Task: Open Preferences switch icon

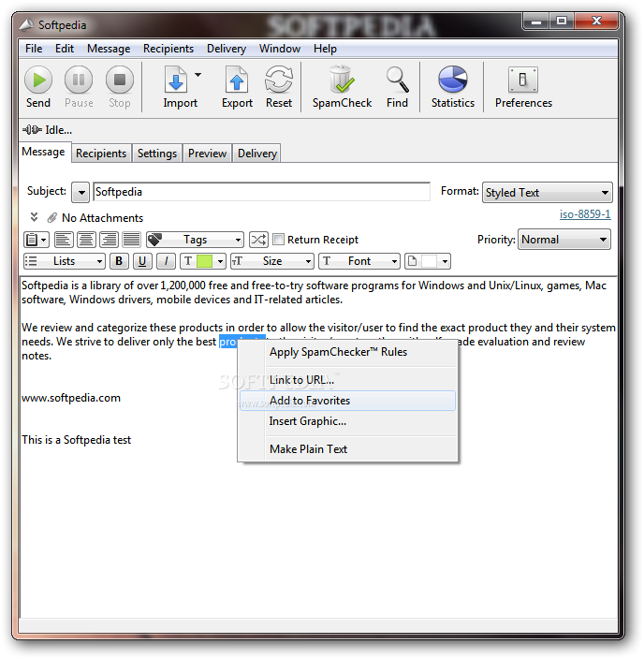Action: (x=523, y=80)
